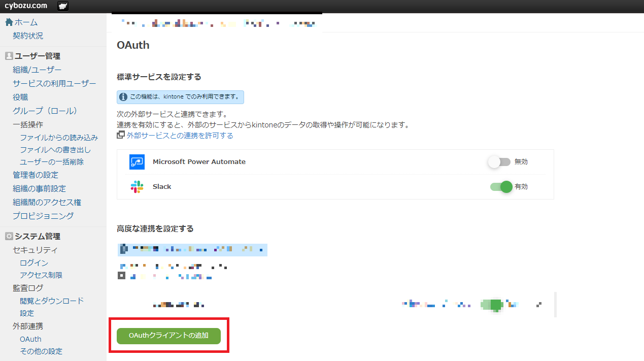644x361 pixels.
Task: Select 一括操作 in sidebar
Action: click(28, 124)
